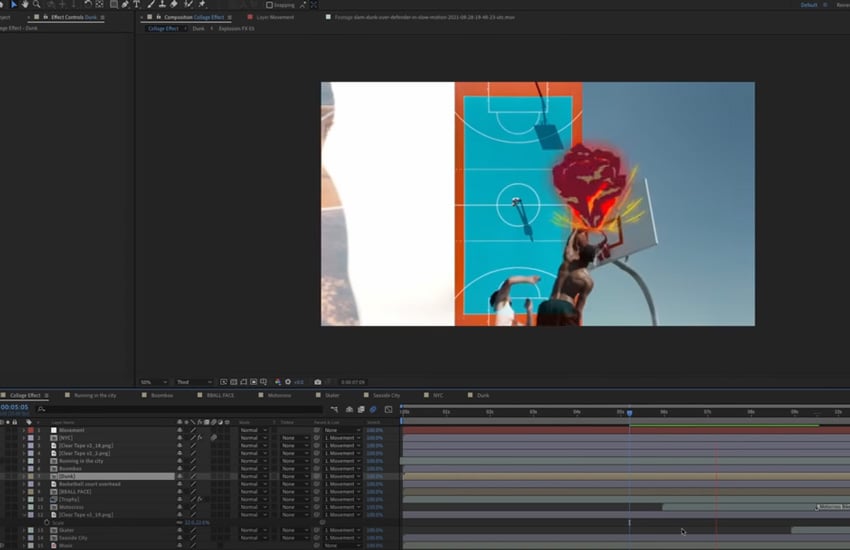Image resolution: width=850 pixels, height=550 pixels.
Task: Expand the Dunk layer properties
Action: coord(24,476)
